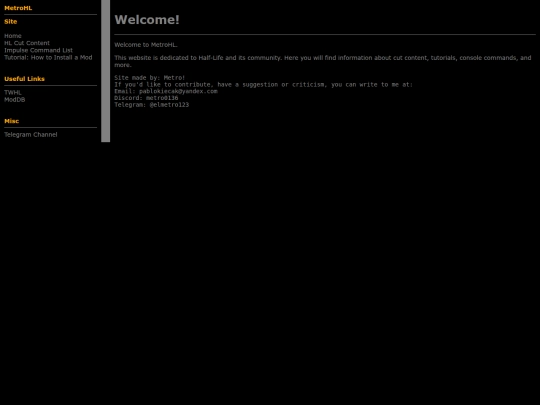Click the 'Site made by: Metro!' line
The height and width of the screenshot is (405, 540).
tap(149, 78)
